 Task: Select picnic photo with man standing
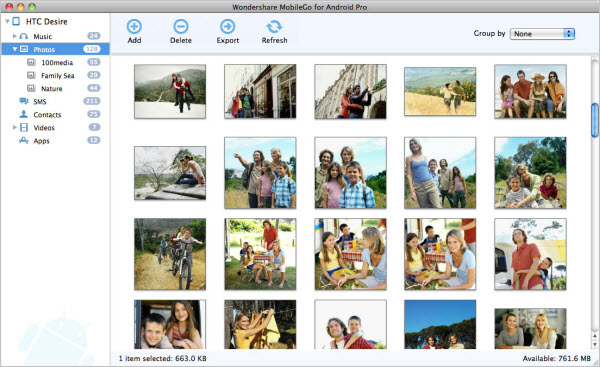pos(260,254)
